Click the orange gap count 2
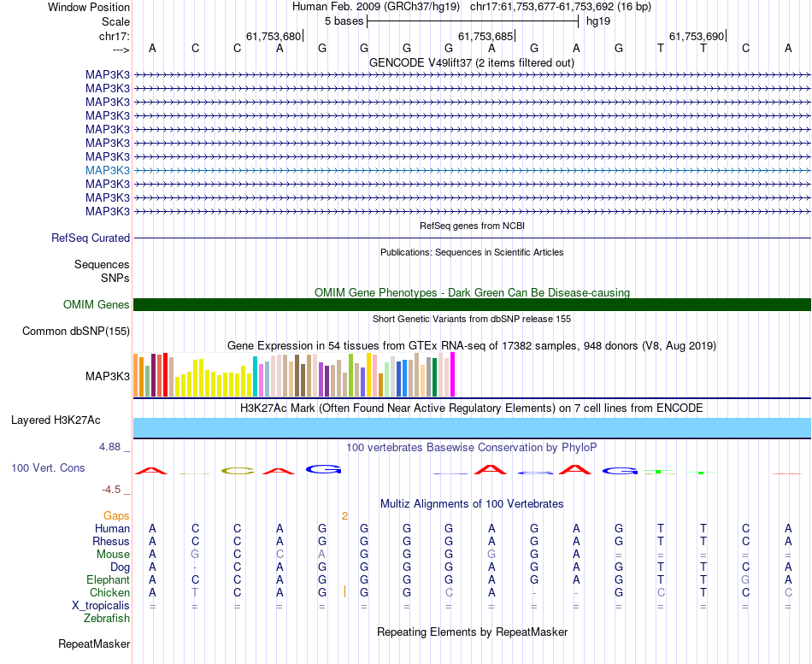The width and height of the screenshot is (812, 664). [x=345, y=516]
